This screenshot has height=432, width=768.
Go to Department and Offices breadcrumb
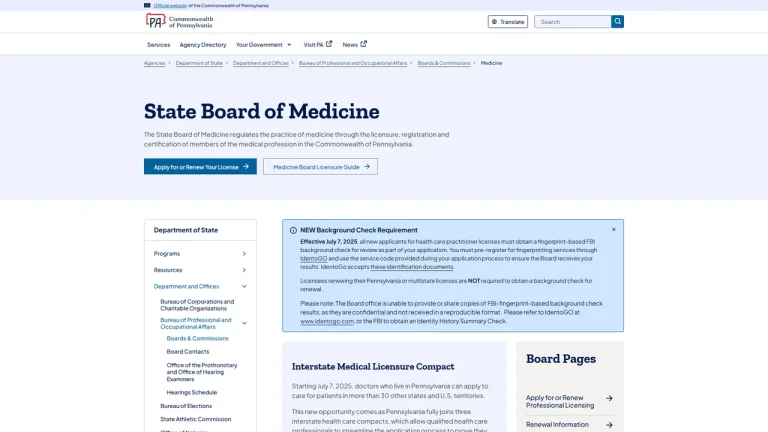click(261, 63)
